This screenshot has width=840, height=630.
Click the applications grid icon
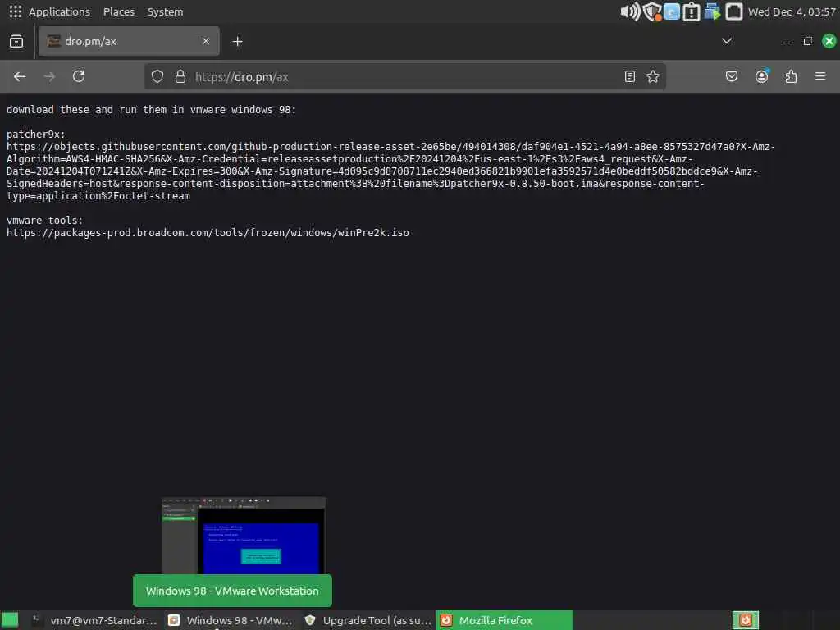(x=16, y=11)
